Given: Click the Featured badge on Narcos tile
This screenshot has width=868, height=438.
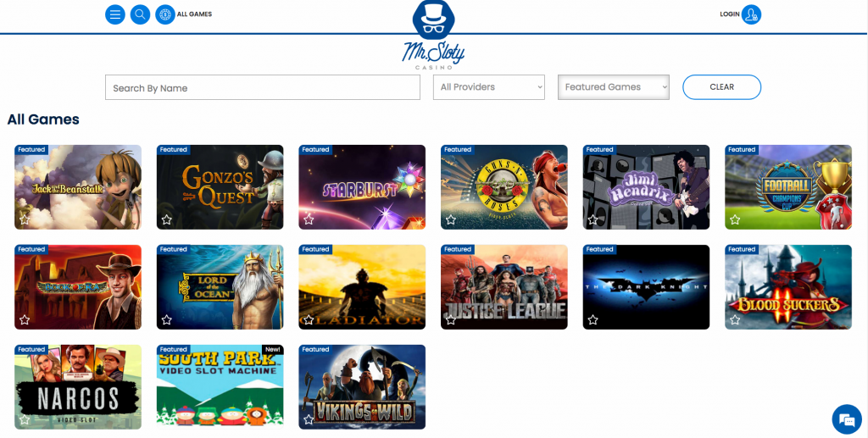Looking at the screenshot, I should click(x=31, y=350).
